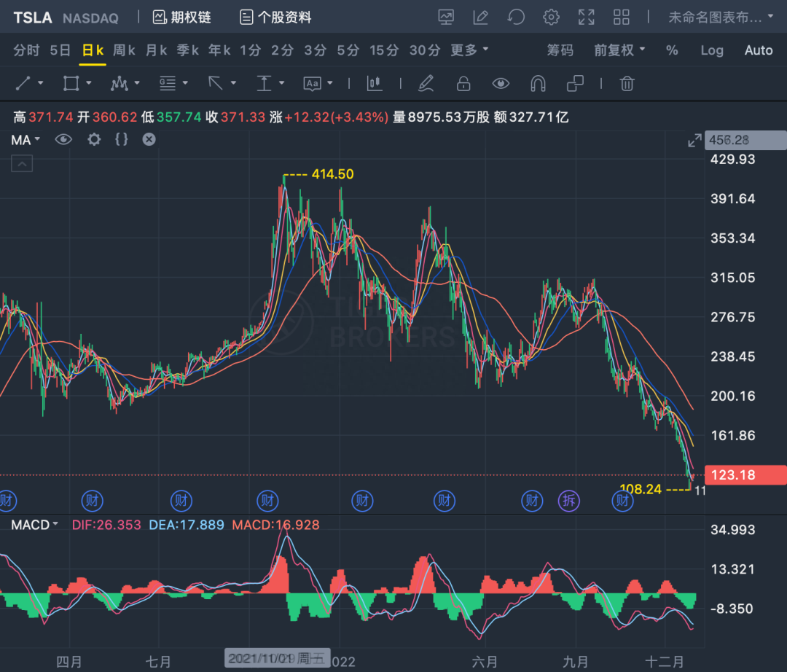
Task: Expand arrow annotation tool options
Action: [233, 83]
